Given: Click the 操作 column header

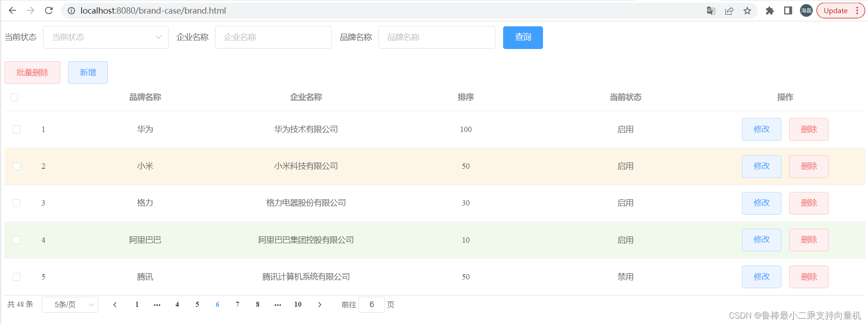Looking at the screenshot, I should pos(785,97).
